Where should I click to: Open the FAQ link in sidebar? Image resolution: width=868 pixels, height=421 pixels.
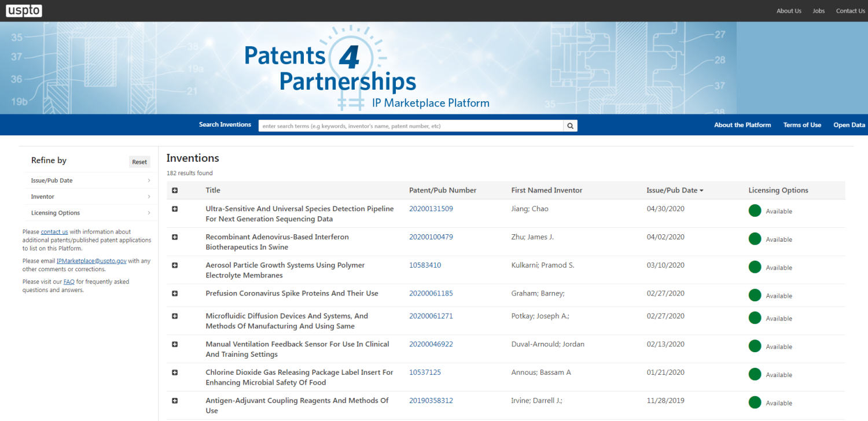point(69,282)
